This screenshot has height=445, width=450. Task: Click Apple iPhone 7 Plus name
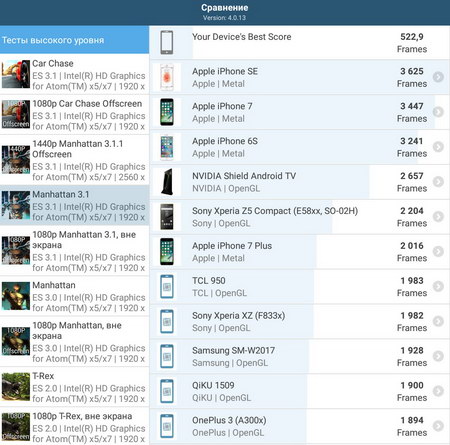[x=232, y=246]
